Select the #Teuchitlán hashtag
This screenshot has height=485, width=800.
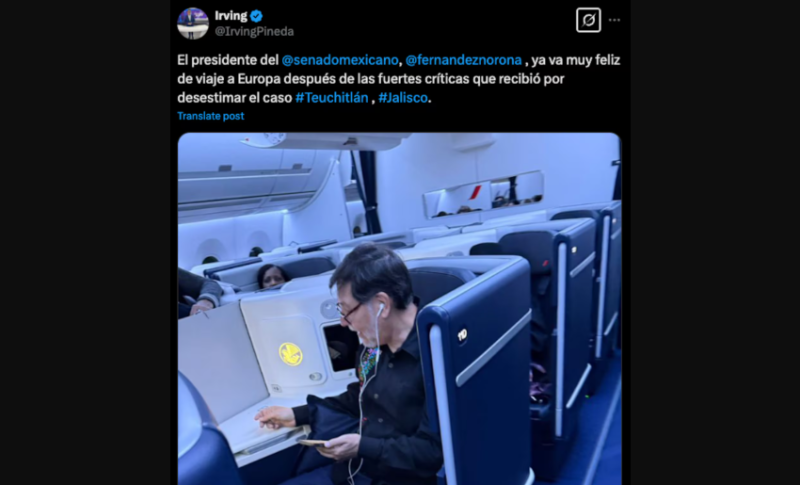(x=332, y=98)
